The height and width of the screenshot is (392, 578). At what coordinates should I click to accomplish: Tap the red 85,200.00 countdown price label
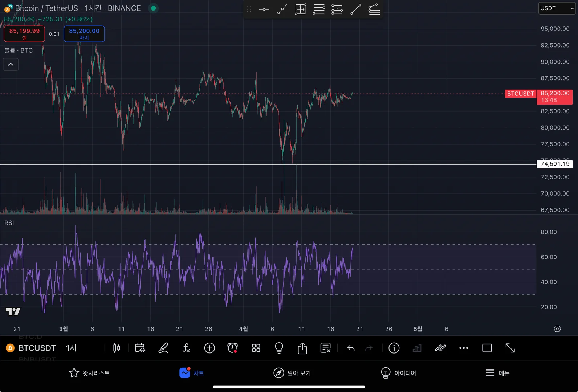click(x=555, y=97)
